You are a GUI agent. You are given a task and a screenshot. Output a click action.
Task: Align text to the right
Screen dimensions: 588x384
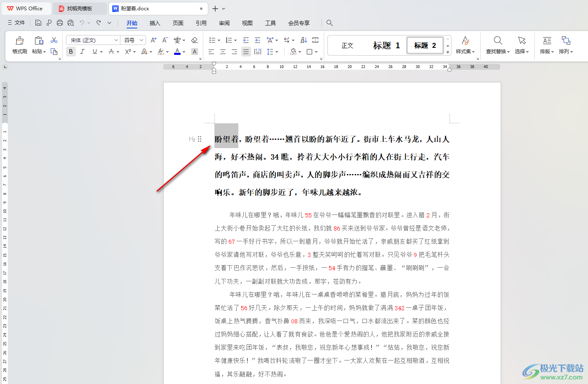click(234, 52)
